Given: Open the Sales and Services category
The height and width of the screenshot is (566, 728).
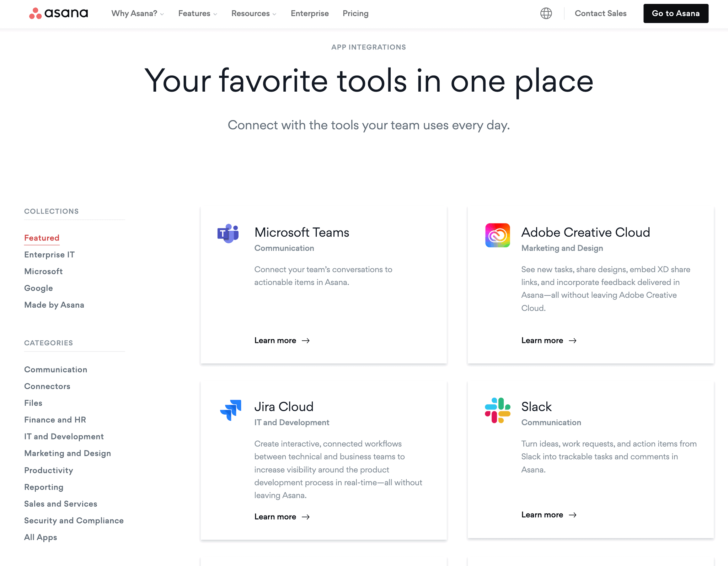Looking at the screenshot, I should 60,504.
